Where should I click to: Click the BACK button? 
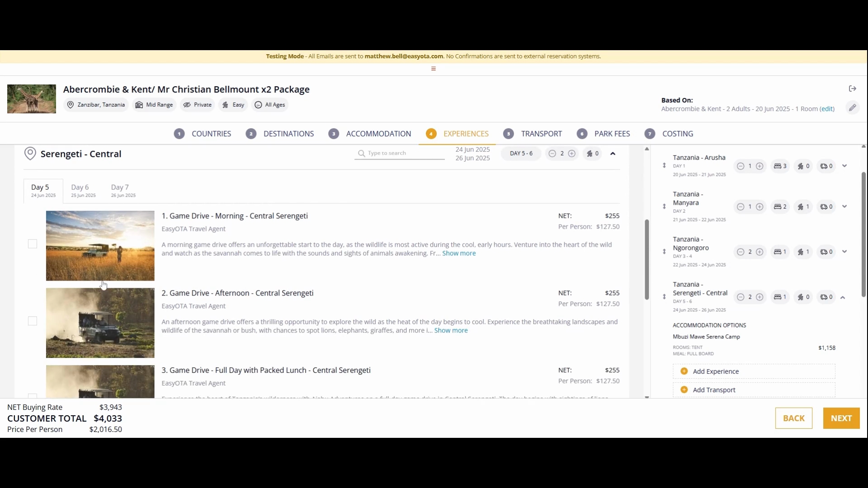tap(793, 418)
